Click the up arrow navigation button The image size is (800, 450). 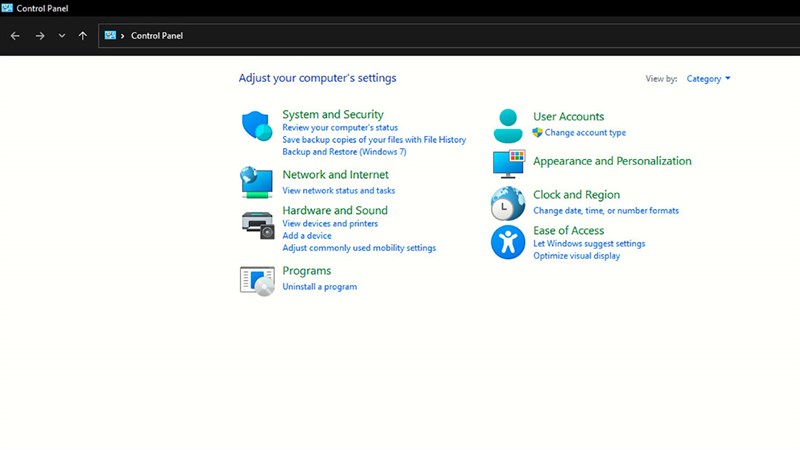(x=83, y=36)
